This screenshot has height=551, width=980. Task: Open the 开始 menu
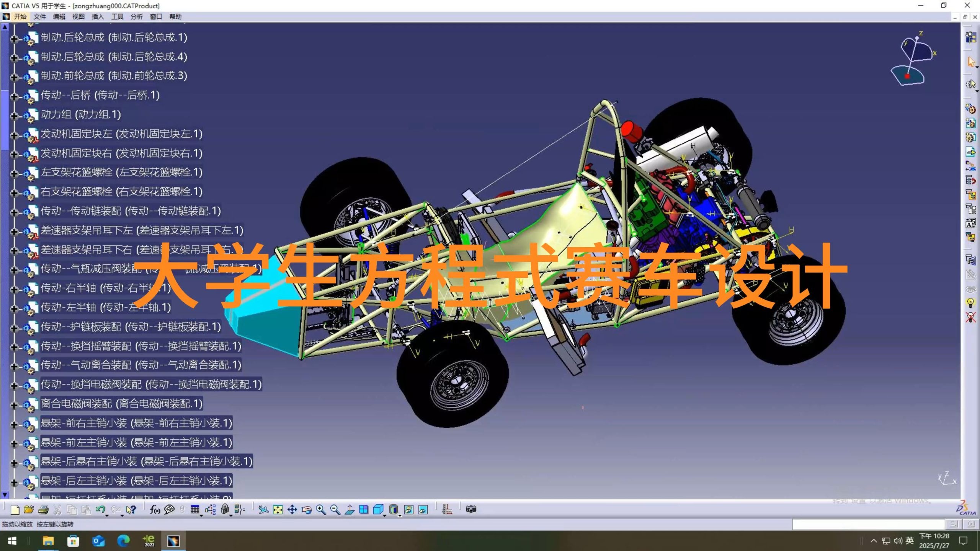pyautogui.click(x=20, y=16)
